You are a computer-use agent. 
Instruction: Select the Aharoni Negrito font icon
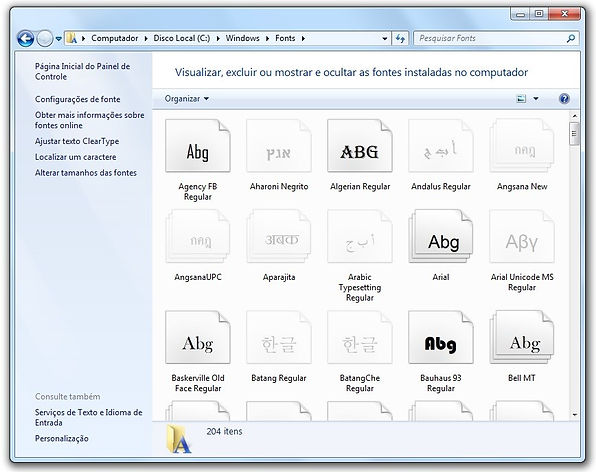point(279,146)
